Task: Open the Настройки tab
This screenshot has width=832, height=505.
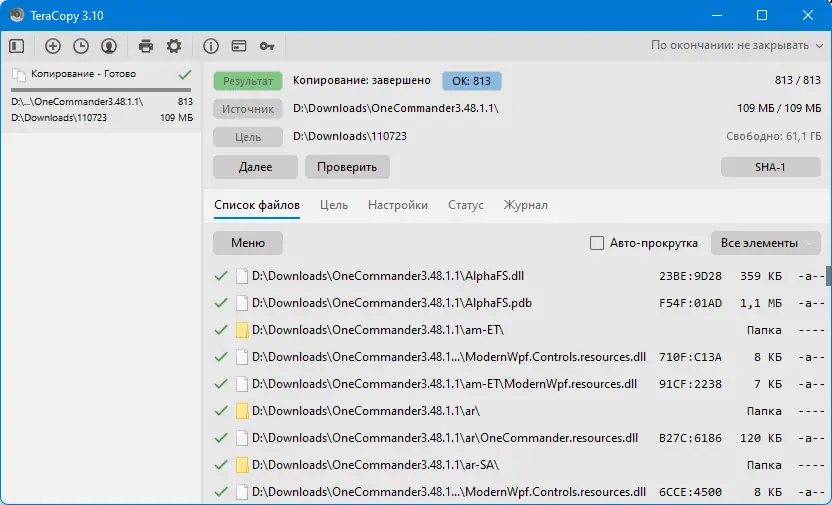Action: coord(398,205)
